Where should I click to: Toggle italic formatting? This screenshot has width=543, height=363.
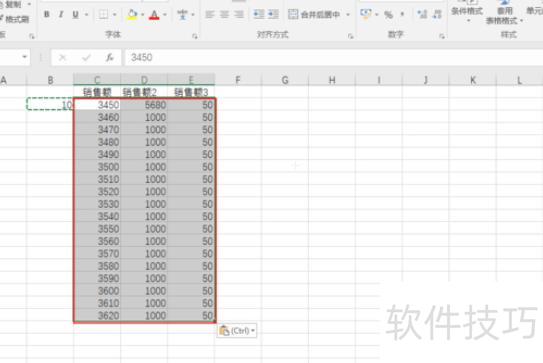click(x=61, y=14)
